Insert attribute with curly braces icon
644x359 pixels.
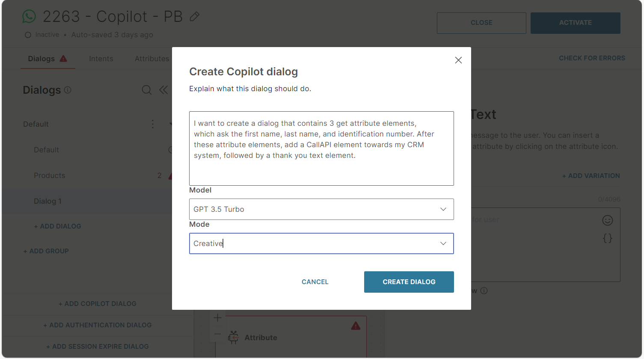[x=608, y=238]
